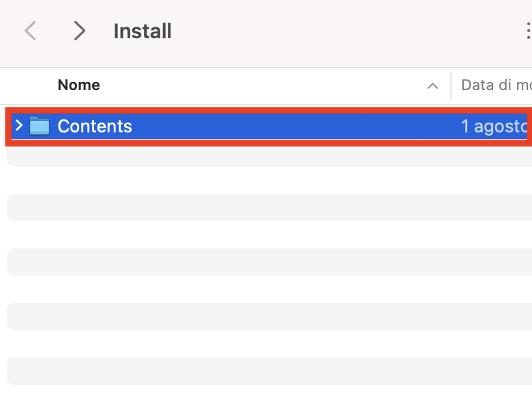Click the Contents folder icon
The image size is (532, 404).
pos(40,126)
